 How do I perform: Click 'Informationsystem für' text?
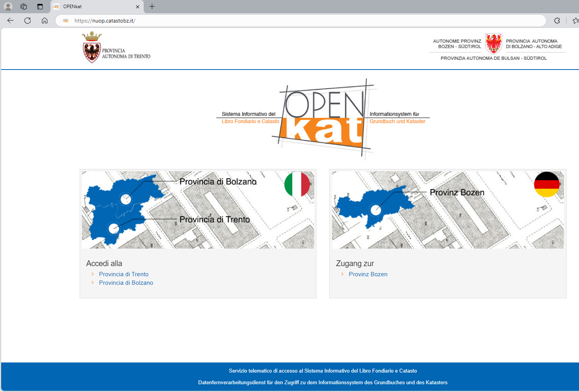coord(395,114)
